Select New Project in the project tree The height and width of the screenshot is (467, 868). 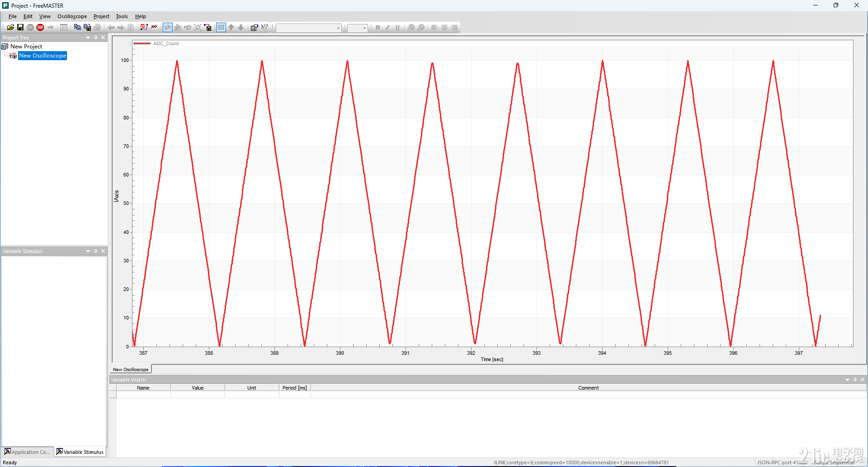pos(26,47)
